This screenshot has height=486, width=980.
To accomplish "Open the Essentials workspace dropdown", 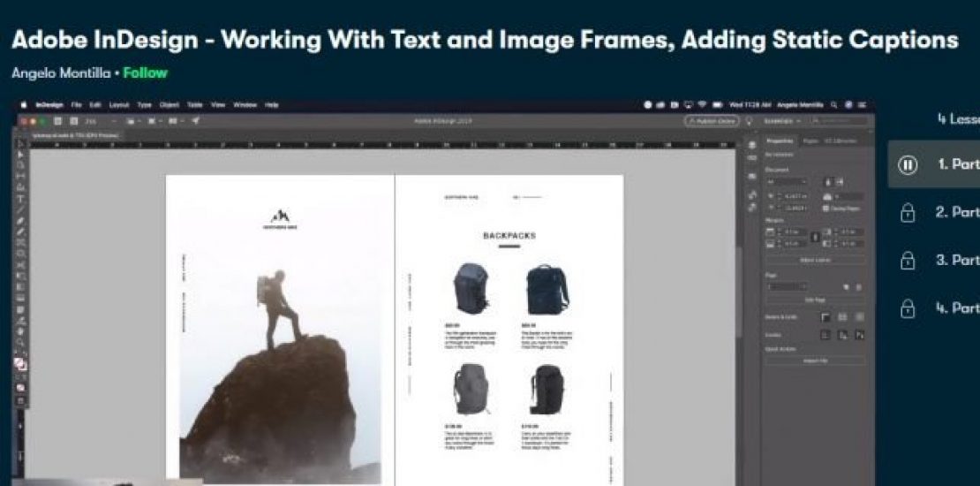I will [x=779, y=121].
